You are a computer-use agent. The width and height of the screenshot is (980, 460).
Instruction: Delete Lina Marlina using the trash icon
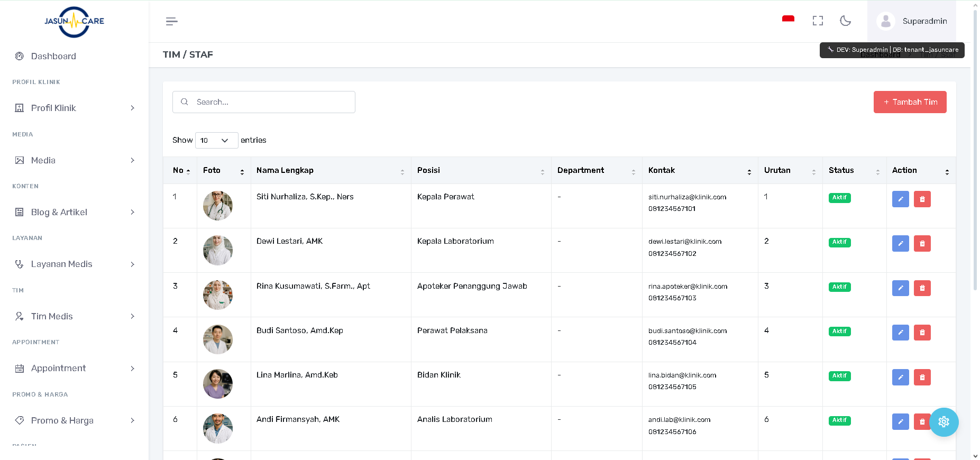pyautogui.click(x=922, y=377)
